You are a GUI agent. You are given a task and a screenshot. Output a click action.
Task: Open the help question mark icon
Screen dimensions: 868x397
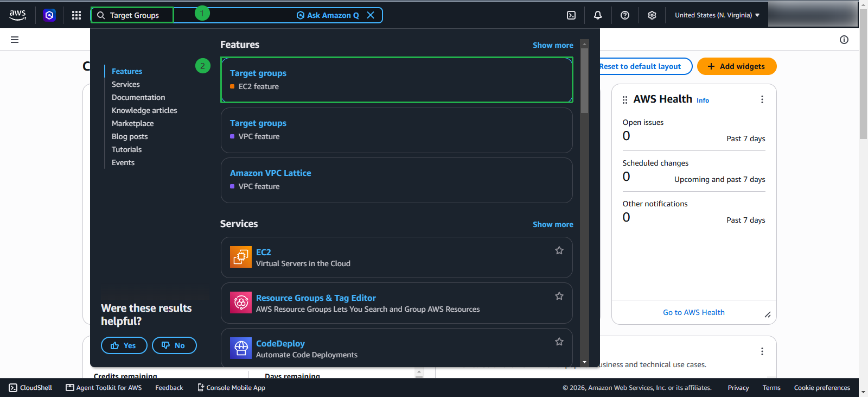point(625,15)
